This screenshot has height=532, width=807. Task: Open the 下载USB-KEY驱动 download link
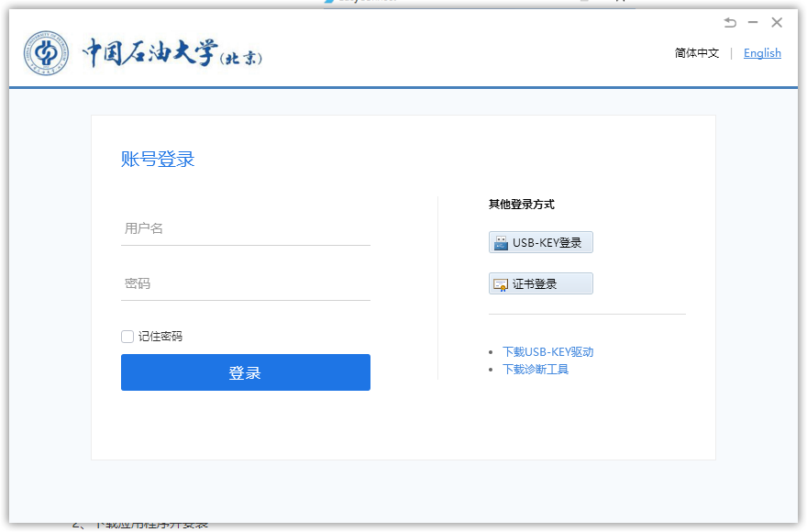[x=547, y=351]
